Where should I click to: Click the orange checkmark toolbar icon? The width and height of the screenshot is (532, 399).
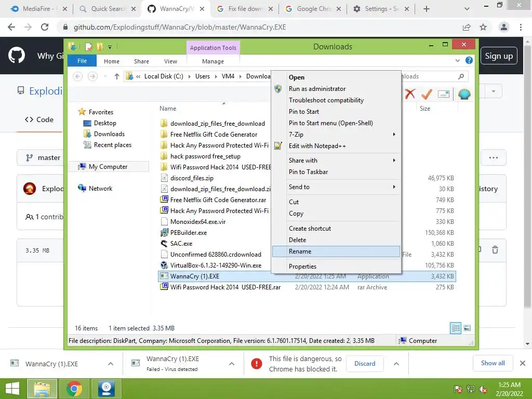pos(427,94)
